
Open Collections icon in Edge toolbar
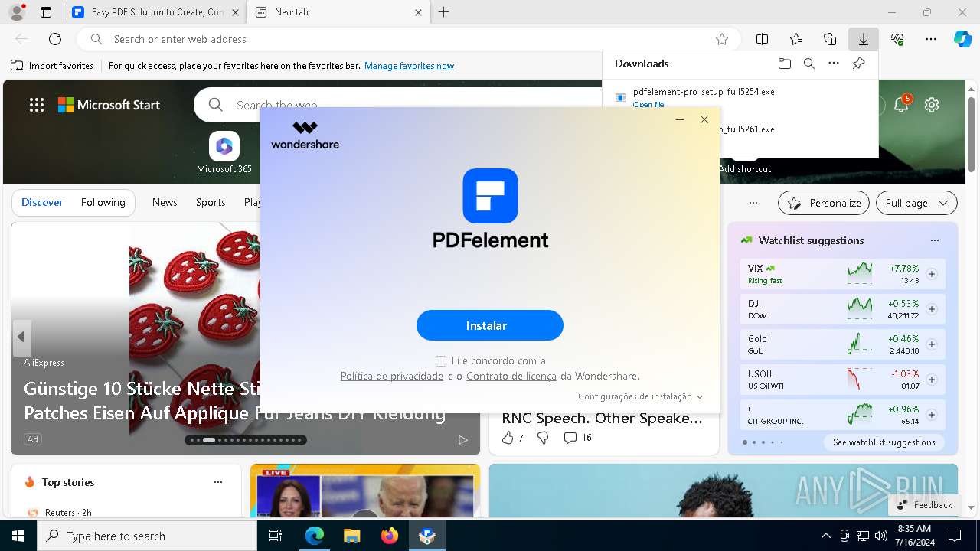[x=830, y=39]
